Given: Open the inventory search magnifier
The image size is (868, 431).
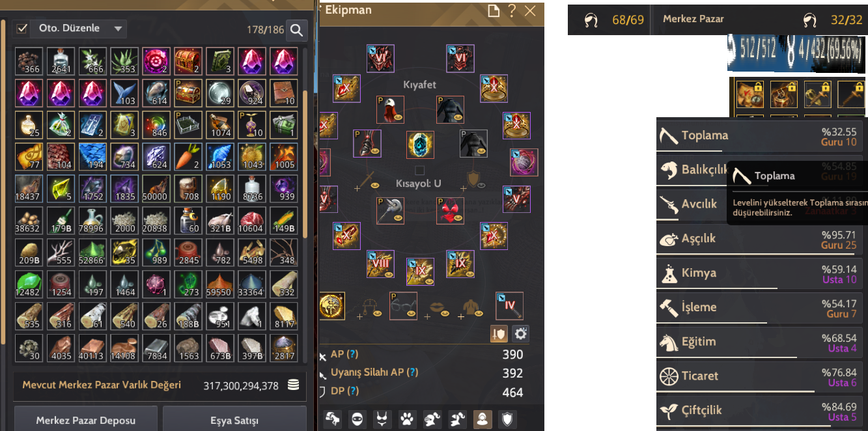Looking at the screenshot, I should point(297,29).
